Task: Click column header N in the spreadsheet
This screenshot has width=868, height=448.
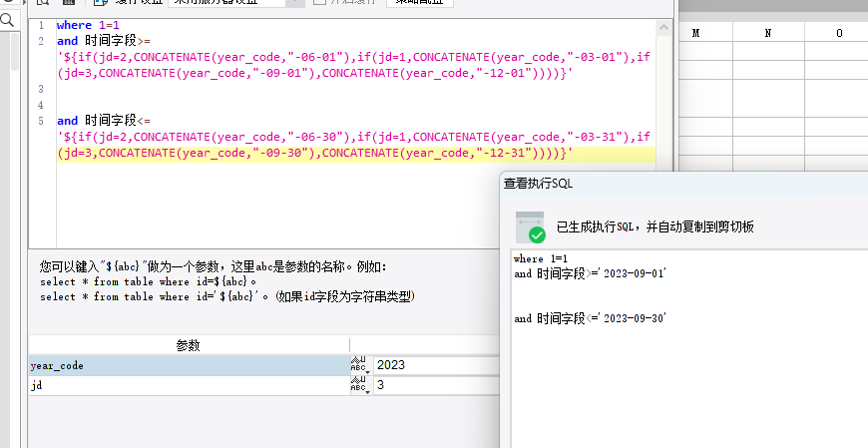Action: pyautogui.click(x=768, y=33)
